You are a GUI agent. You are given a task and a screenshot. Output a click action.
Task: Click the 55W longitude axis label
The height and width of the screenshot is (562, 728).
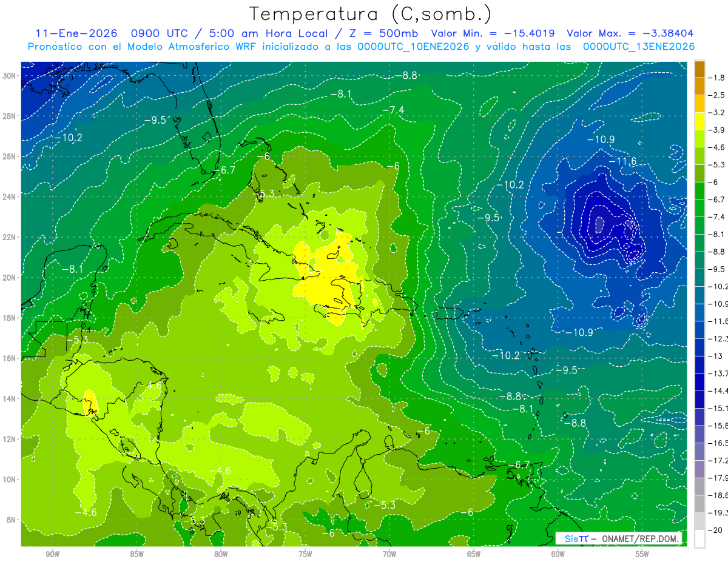[642, 554]
